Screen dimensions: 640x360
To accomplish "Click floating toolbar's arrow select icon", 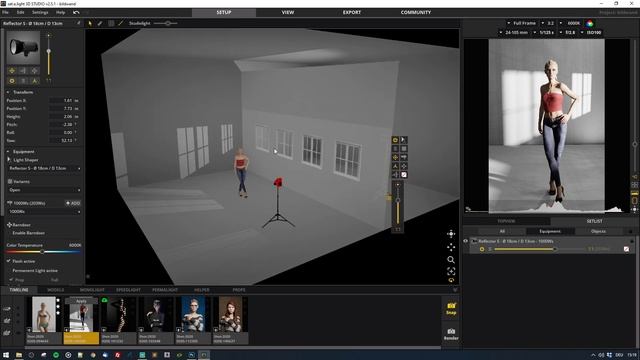I will 404,140.
